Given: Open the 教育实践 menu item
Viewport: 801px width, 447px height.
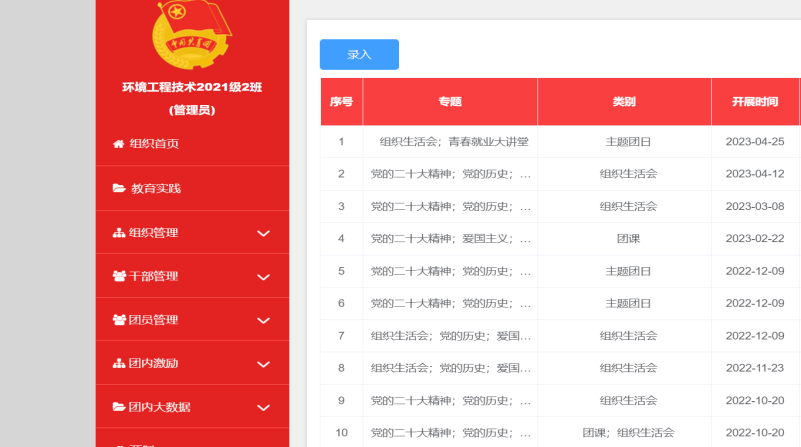Looking at the screenshot, I should click(155, 188).
